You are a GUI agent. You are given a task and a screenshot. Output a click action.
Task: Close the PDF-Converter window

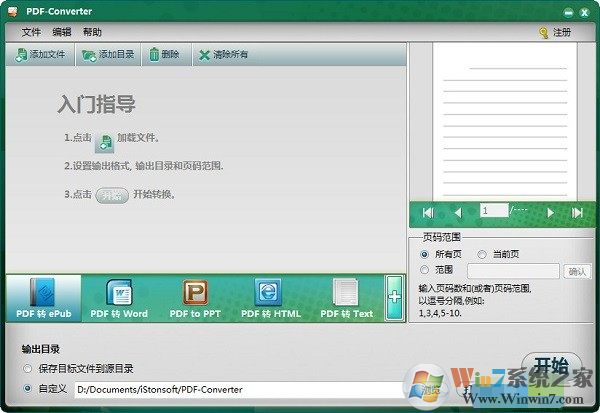[584, 13]
